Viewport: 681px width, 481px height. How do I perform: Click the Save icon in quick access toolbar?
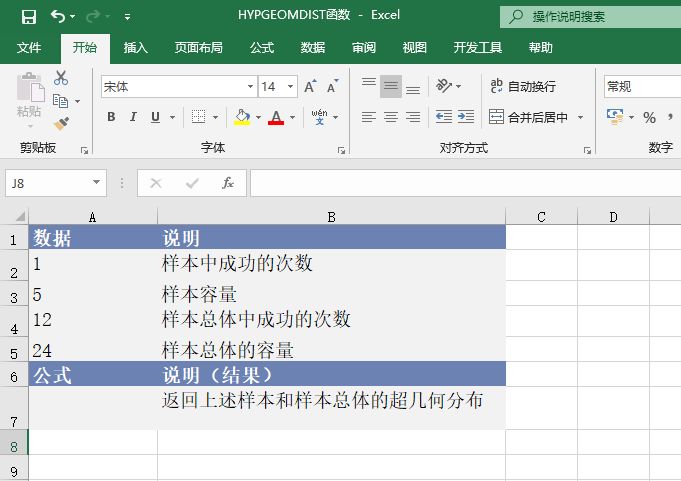(x=28, y=16)
